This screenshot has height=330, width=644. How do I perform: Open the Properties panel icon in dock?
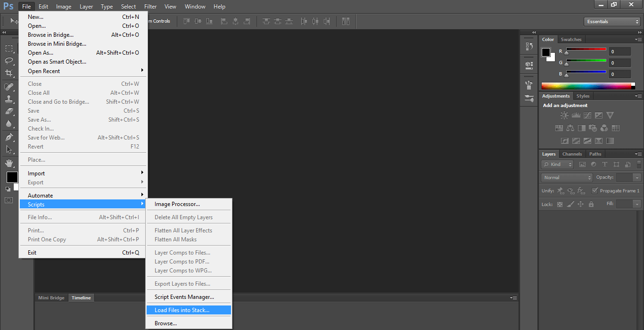[529, 65]
